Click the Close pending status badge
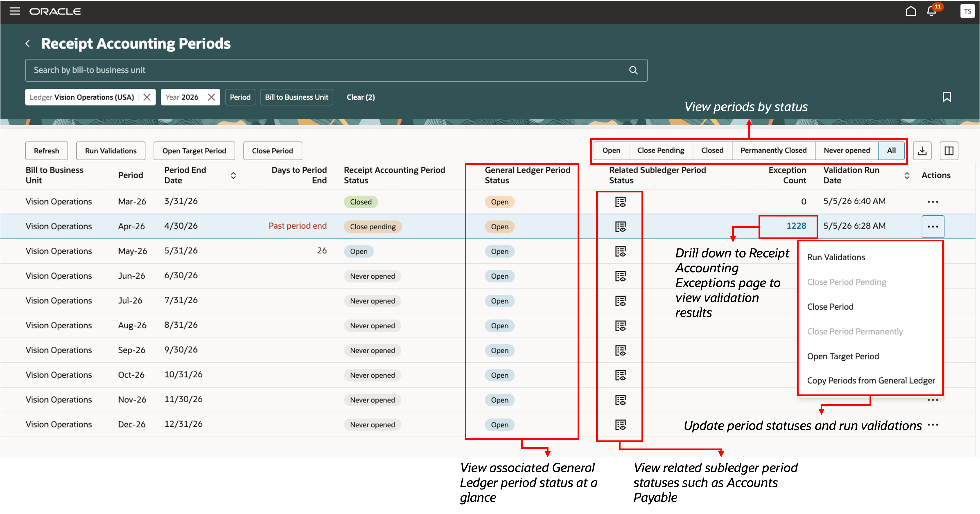Viewport: 980px width, 514px height. [373, 227]
